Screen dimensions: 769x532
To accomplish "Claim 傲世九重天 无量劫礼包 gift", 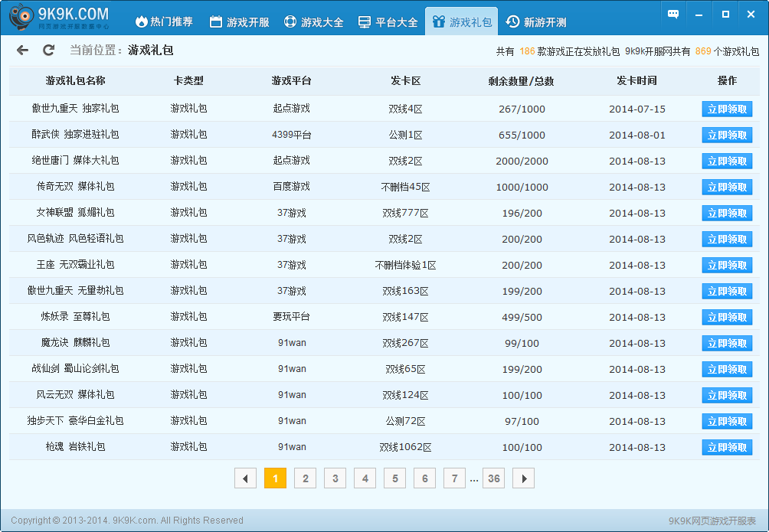I will pos(727,291).
